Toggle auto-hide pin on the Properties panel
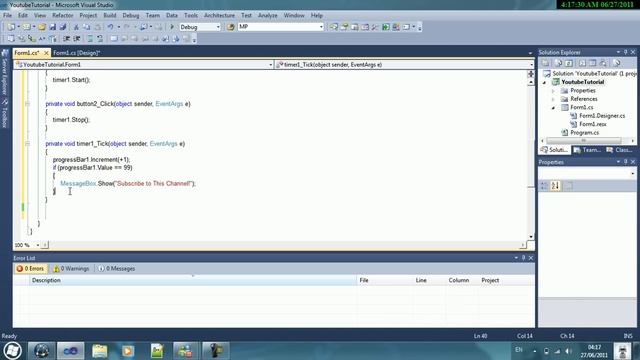The height and width of the screenshot is (360, 640). point(625,162)
